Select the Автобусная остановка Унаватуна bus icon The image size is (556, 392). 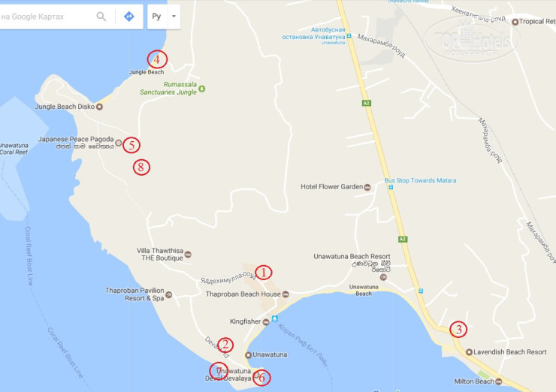tap(349, 36)
